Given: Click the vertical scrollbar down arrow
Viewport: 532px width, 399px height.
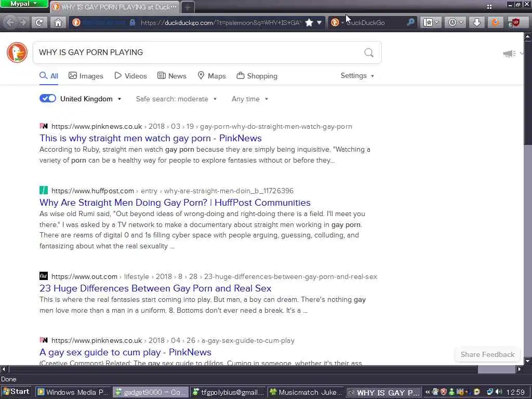Looking at the screenshot, I should pyautogui.click(x=528, y=361).
